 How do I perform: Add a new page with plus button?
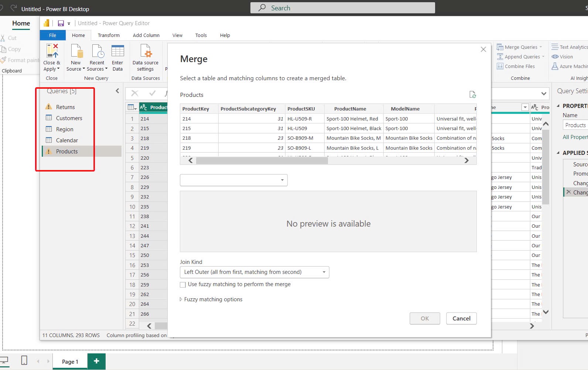click(x=96, y=361)
